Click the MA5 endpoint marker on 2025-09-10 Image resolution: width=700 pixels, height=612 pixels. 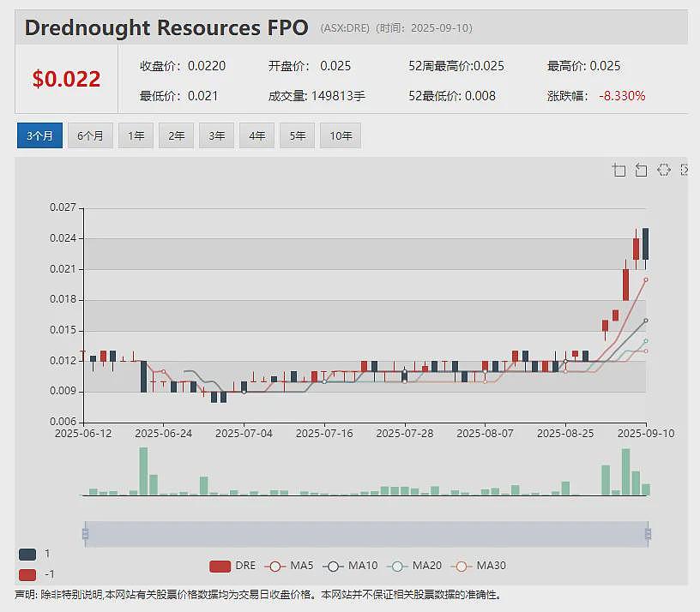pyautogui.click(x=646, y=280)
